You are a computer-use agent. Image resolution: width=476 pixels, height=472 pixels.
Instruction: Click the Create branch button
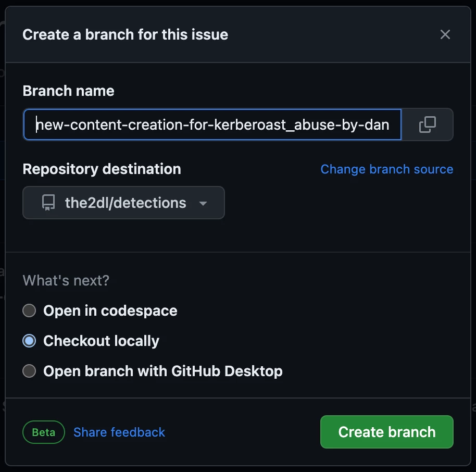pyautogui.click(x=387, y=432)
